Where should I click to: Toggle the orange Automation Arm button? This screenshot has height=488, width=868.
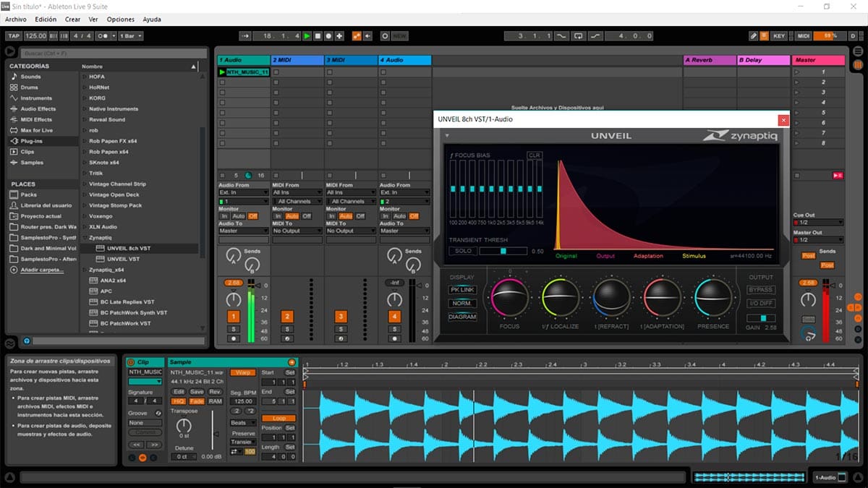[357, 35]
